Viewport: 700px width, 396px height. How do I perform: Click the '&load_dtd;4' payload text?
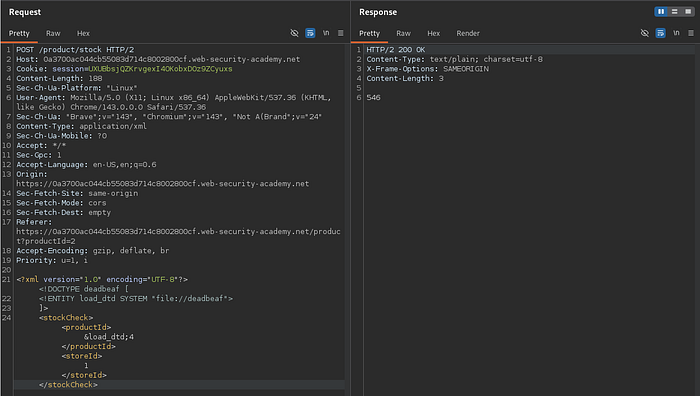pyautogui.click(x=109, y=337)
